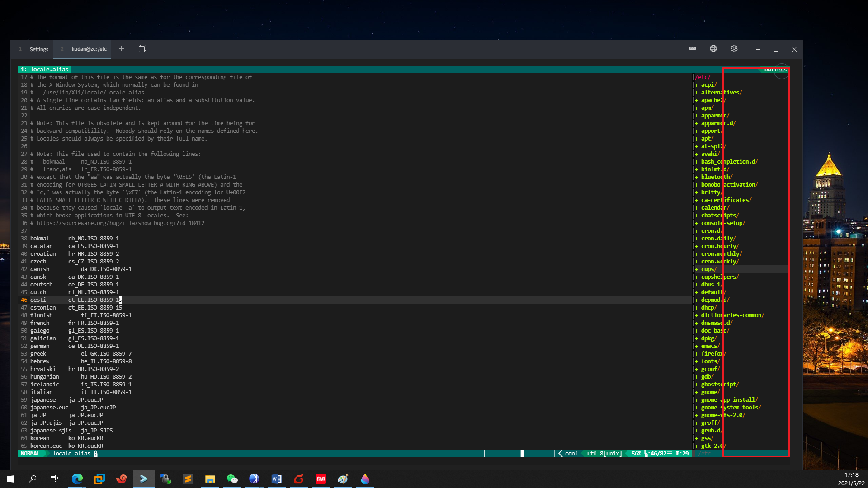868x488 pixels.
Task: Click the globe icon in the title bar
Action: pyautogui.click(x=713, y=48)
